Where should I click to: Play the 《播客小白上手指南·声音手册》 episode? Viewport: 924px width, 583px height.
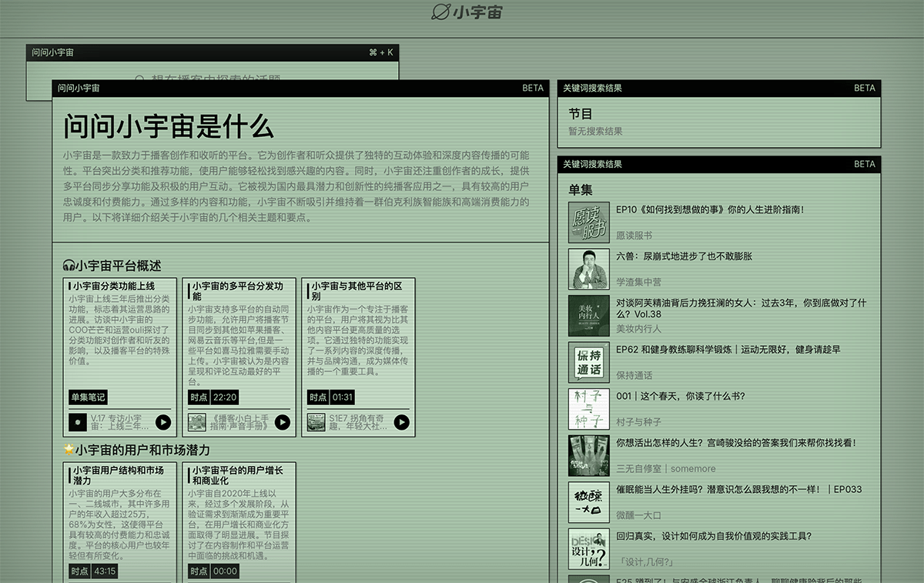282,422
